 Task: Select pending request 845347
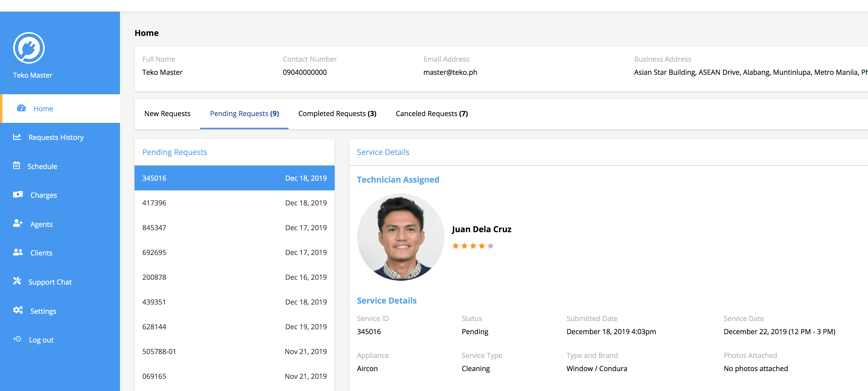(234, 228)
